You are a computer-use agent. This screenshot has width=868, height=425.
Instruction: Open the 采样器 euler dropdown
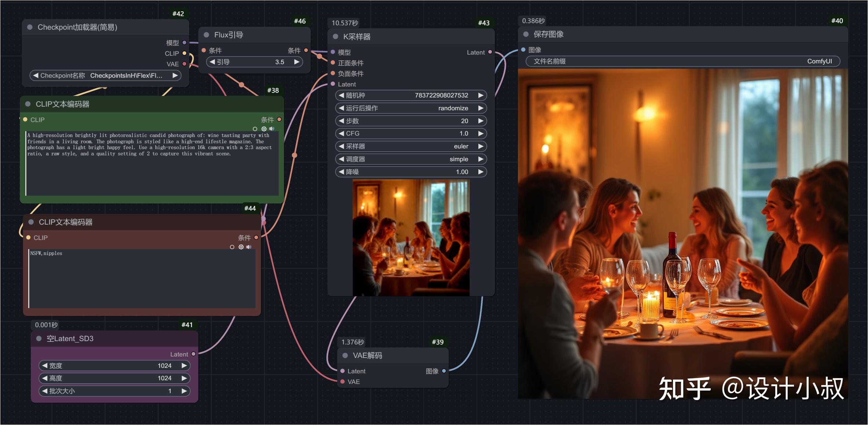click(x=411, y=146)
